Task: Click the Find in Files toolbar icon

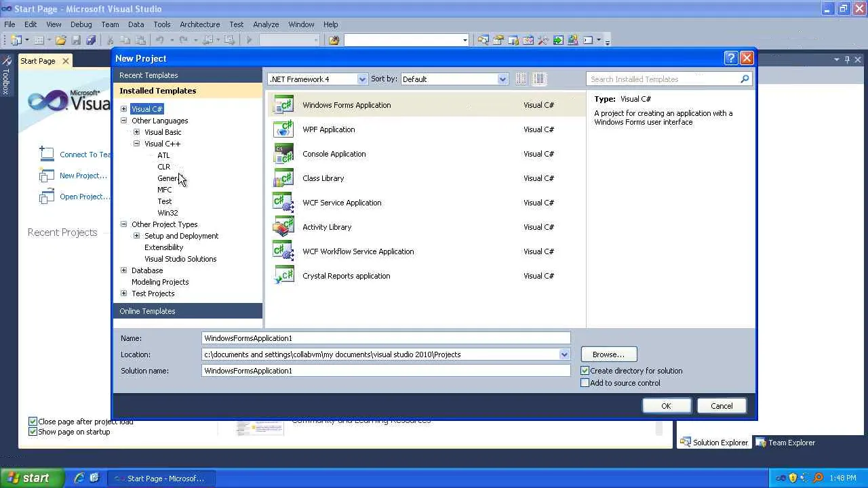Action: pos(334,40)
